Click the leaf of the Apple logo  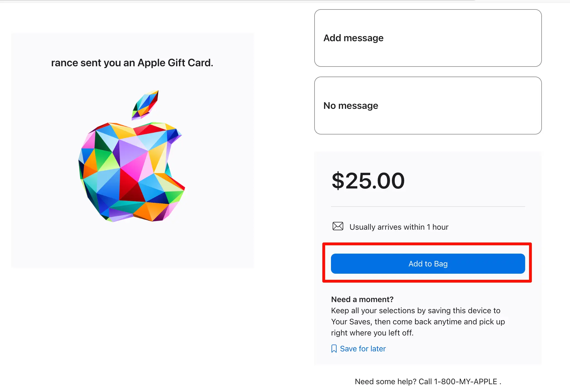146,104
